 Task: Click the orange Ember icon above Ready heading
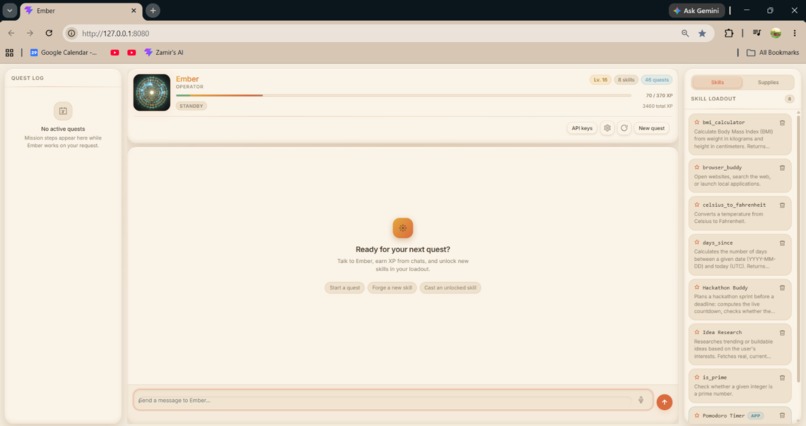402,228
